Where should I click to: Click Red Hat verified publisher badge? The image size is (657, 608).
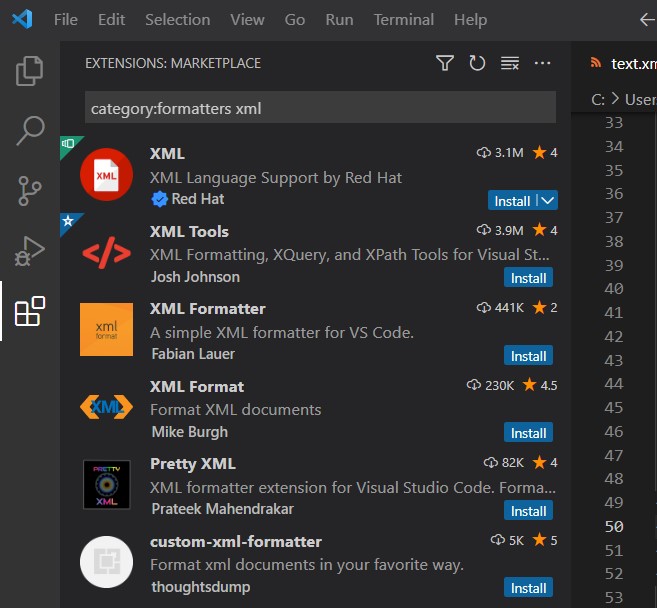click(159, 199)
